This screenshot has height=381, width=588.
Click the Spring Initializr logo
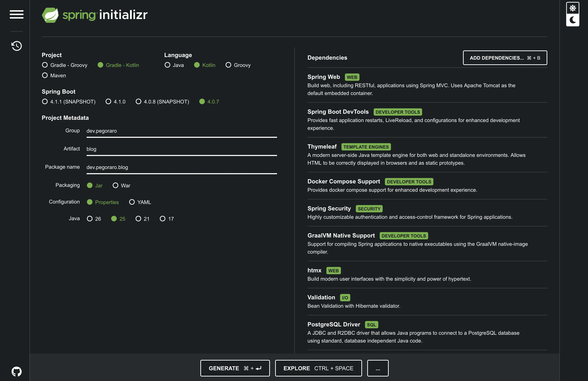(x=95, y=15)
